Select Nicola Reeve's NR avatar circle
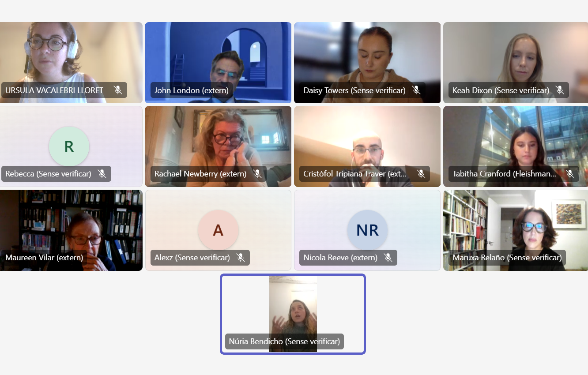This screenshot has height=375, width=588. point(367,230)
